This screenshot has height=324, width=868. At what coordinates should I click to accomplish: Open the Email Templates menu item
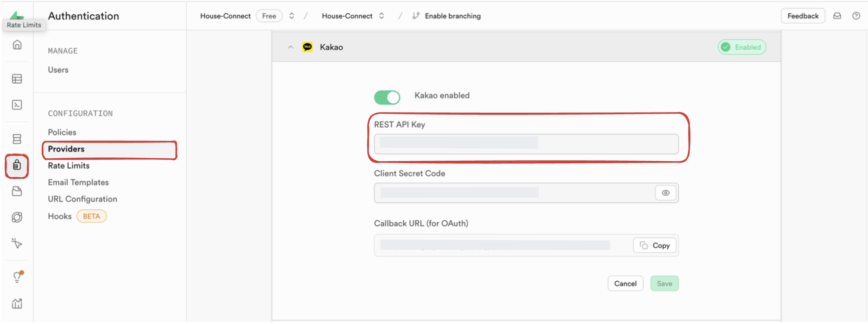[78, 183]
